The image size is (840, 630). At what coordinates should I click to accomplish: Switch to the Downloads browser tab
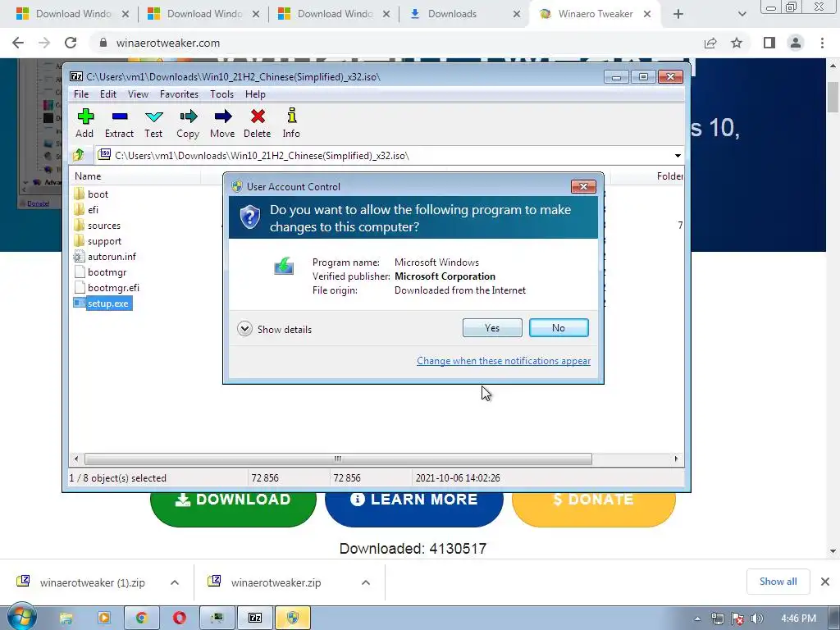tap(464, 14)
